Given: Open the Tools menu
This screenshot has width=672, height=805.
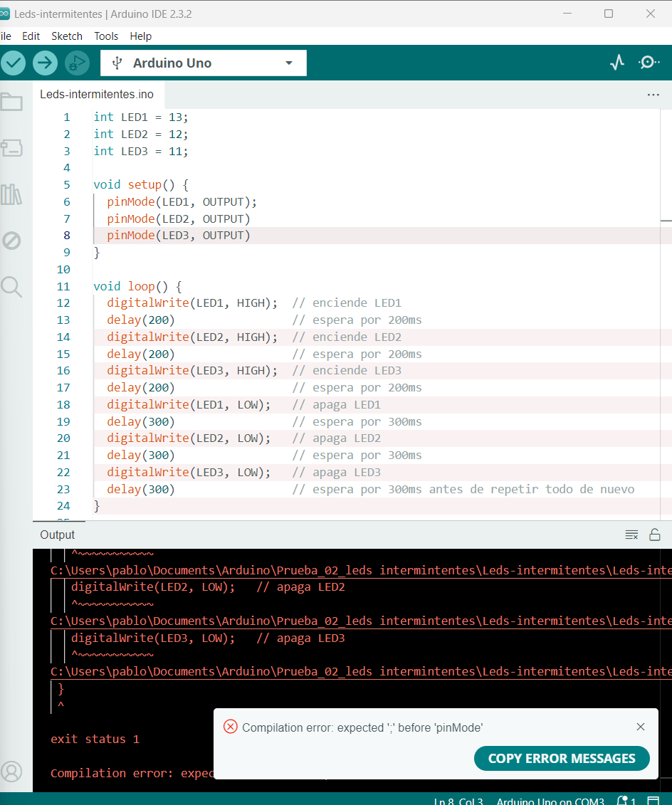Looking at the screenshot, I should coord(106,36).
